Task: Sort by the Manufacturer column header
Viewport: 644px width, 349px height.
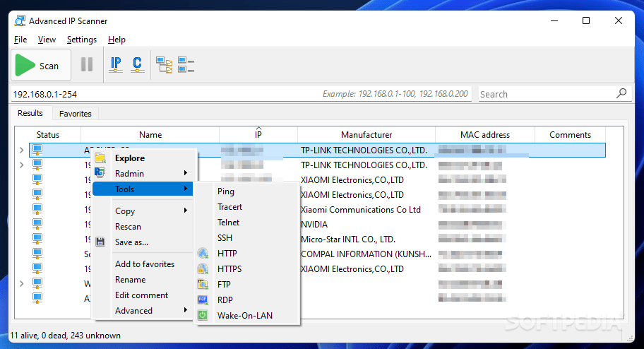Action: coord(366,134)
